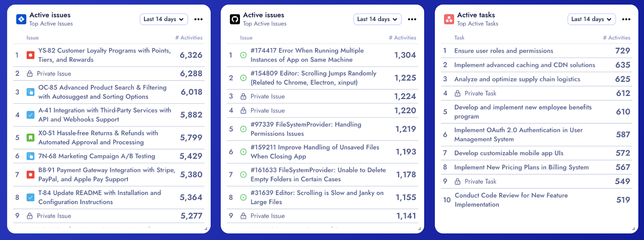Image resolution: width=644 pixels, height=240 pixels.
Task: Click the GitHub logo icon on middle panel
Action: (235, 19)
